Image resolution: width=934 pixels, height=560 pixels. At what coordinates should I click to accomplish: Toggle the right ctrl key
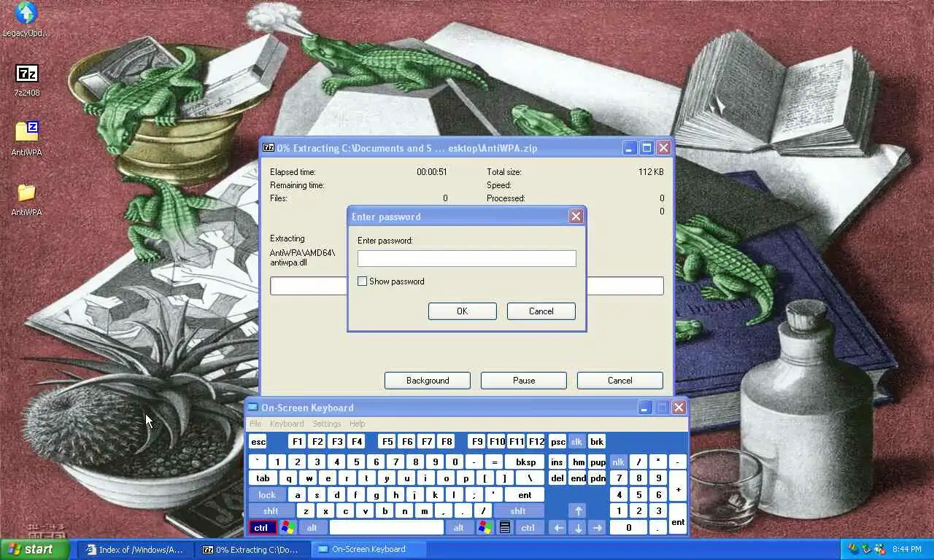coord(528,527)
